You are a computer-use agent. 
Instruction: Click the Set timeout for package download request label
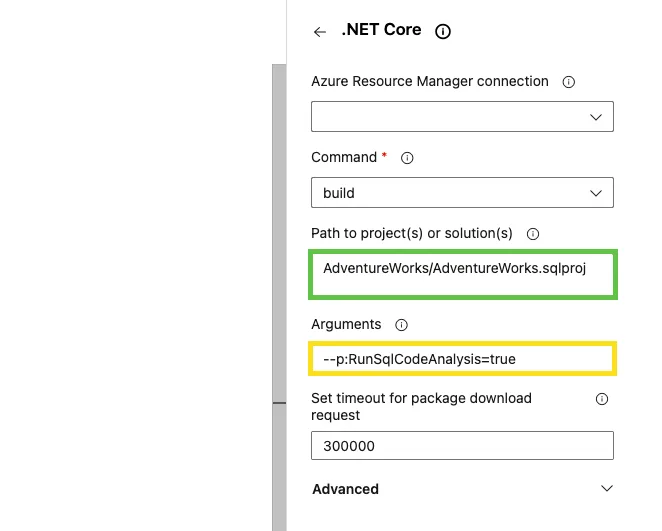pos(421,406)
